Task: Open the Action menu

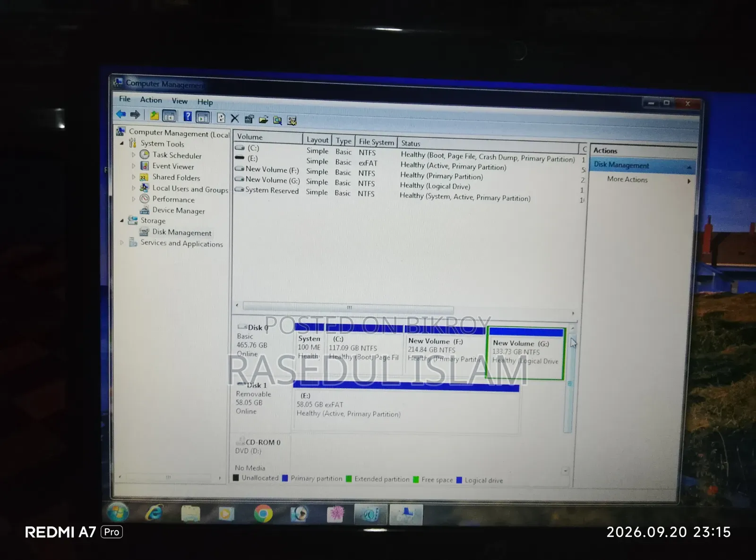Action: 151,100
